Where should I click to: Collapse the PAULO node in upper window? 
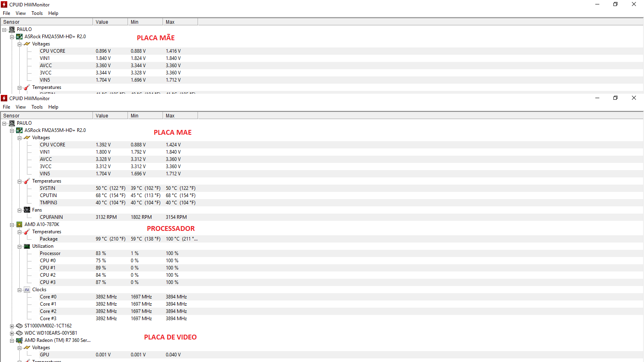(4, 30)
